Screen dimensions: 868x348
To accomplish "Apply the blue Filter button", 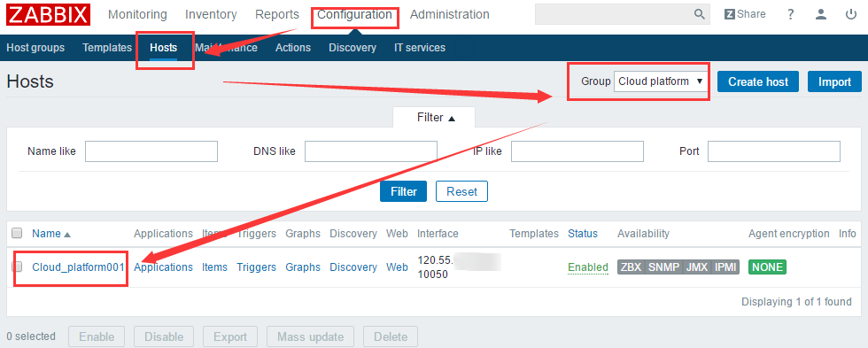I will click(404, 191).
